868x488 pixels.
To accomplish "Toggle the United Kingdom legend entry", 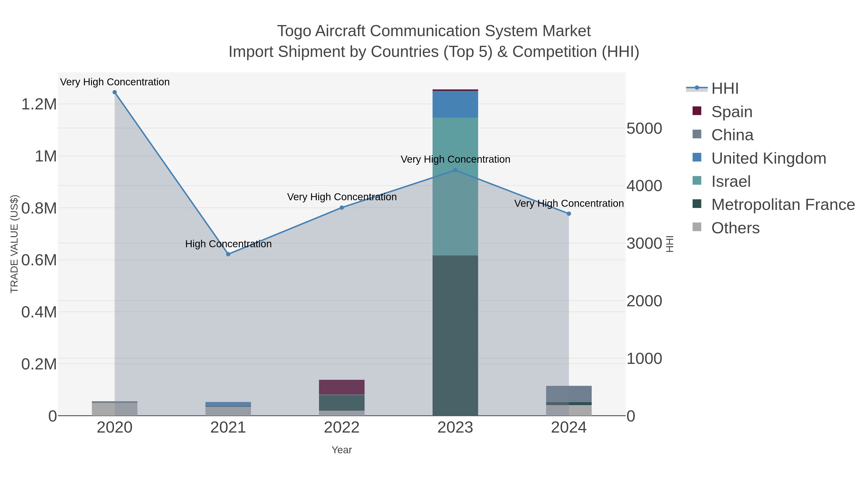I will 759,158.
